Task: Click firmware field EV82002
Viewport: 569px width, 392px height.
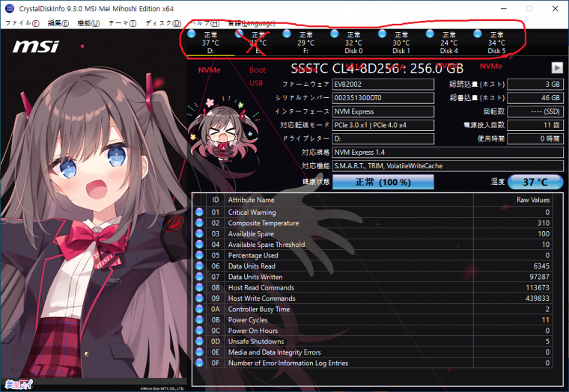Action: (383, 84)
